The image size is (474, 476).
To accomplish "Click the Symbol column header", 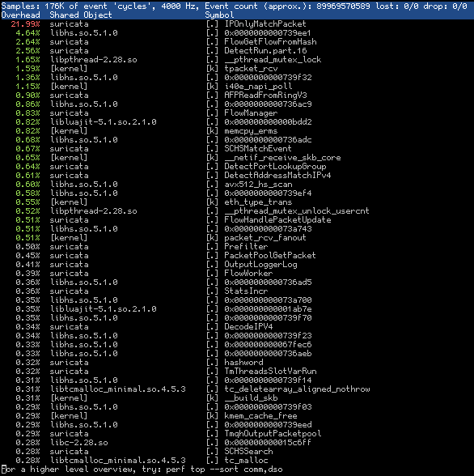I will [219, 15].
